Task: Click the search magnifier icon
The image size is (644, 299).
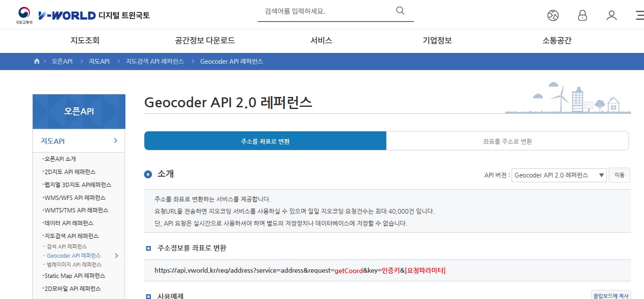Action: click(x=400, y=11)
